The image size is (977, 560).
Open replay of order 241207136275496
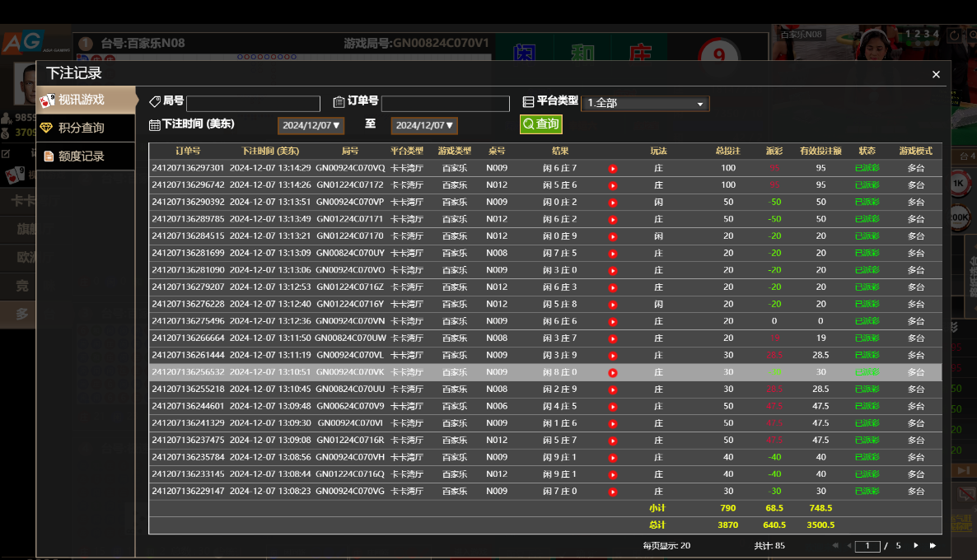[613, 321]
